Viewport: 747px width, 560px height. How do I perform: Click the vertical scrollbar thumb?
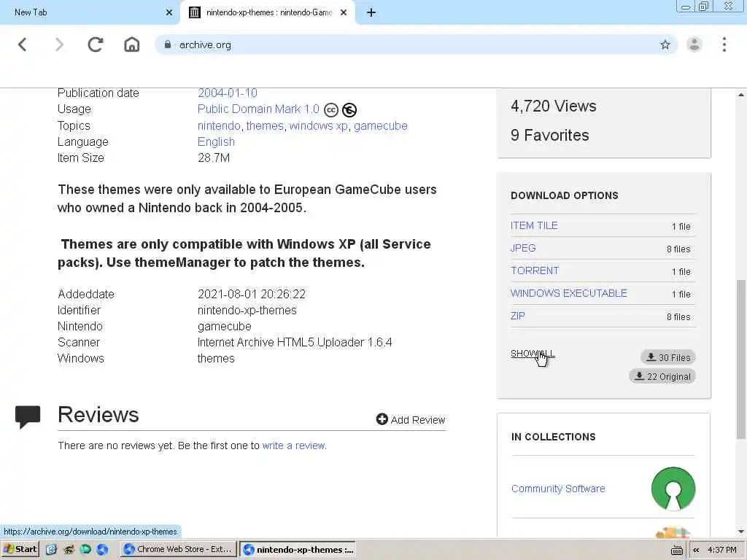(741, 359)
